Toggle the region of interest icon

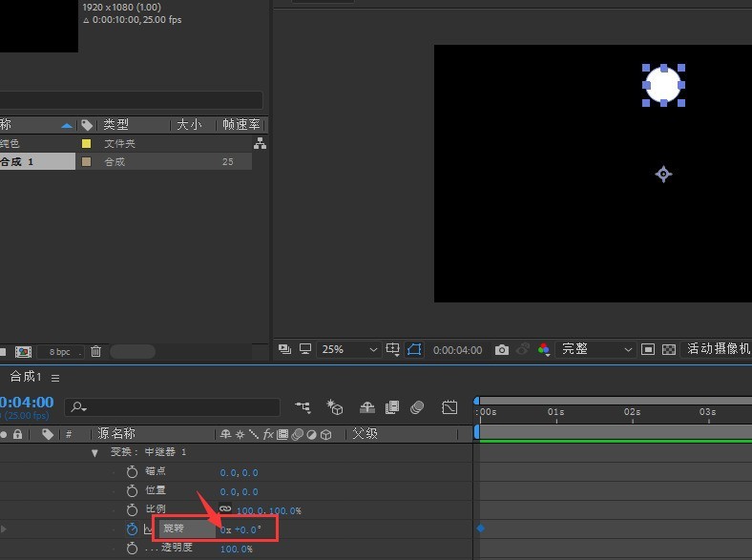tap(647, 349)
